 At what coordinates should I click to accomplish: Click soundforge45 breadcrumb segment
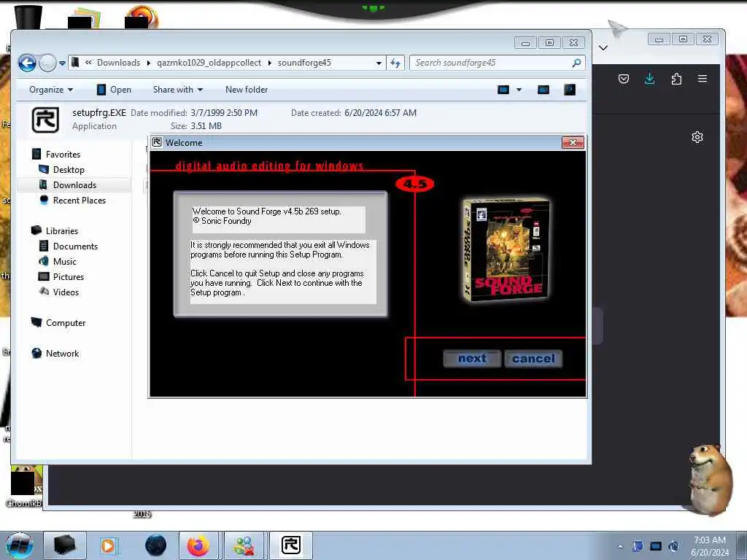click(304, 63)
